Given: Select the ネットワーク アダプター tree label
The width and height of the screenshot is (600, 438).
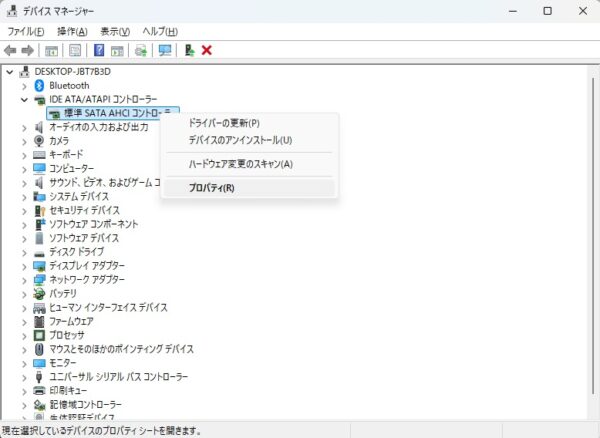Looking at the screenshot, I should pyautogui.click(x=87, y=280).
